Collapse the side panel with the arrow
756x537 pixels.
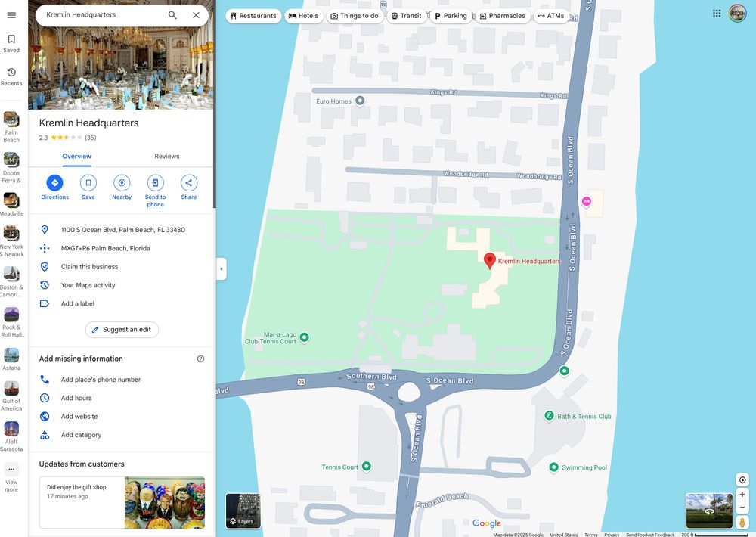point(222,268)
